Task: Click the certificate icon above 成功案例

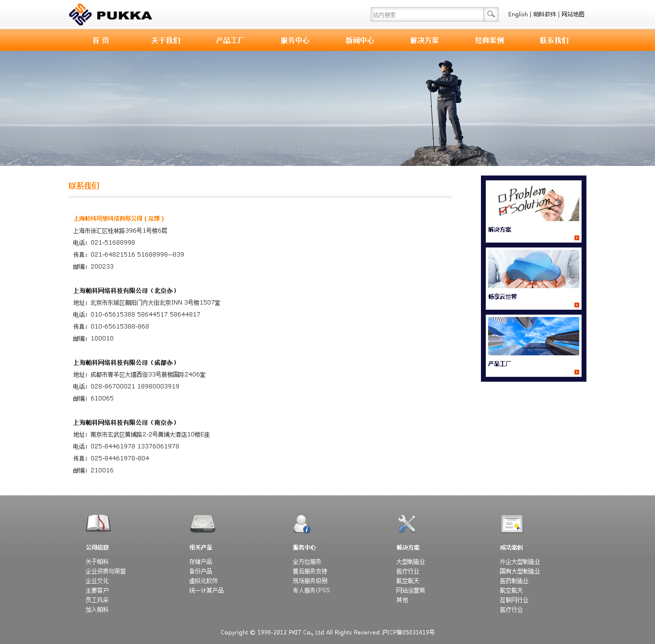Action: (511, 524)
